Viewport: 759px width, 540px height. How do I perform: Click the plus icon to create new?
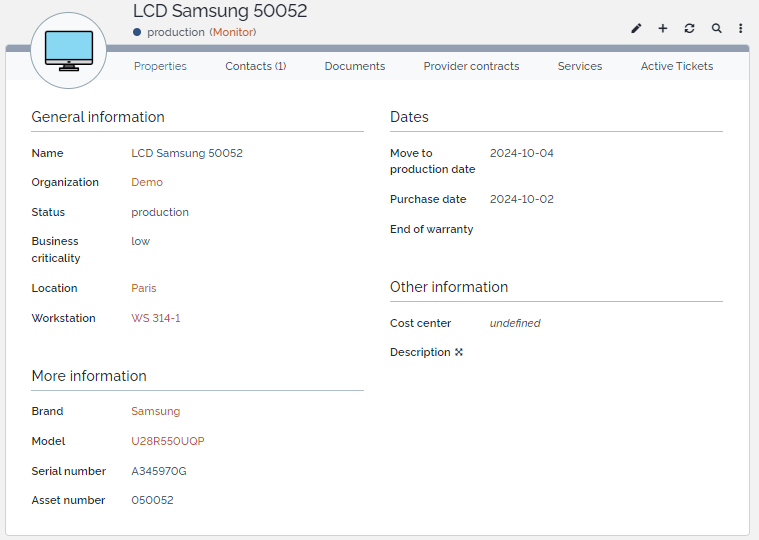coord(663,29)
